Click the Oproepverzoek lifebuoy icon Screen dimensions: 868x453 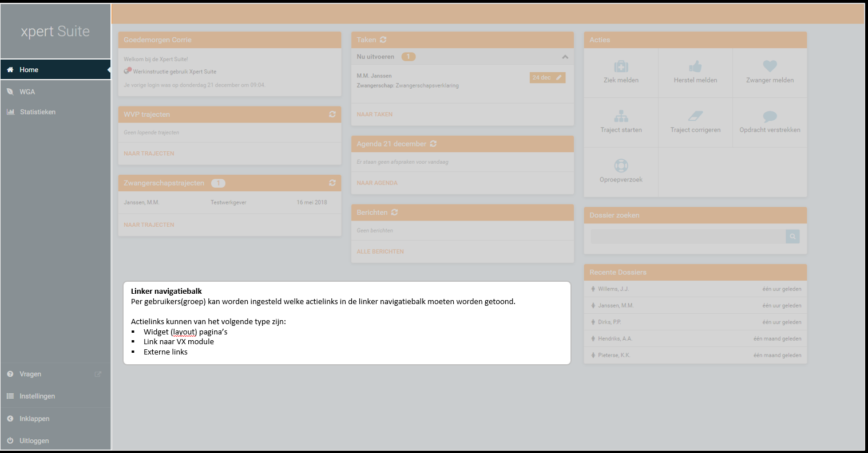621,166
